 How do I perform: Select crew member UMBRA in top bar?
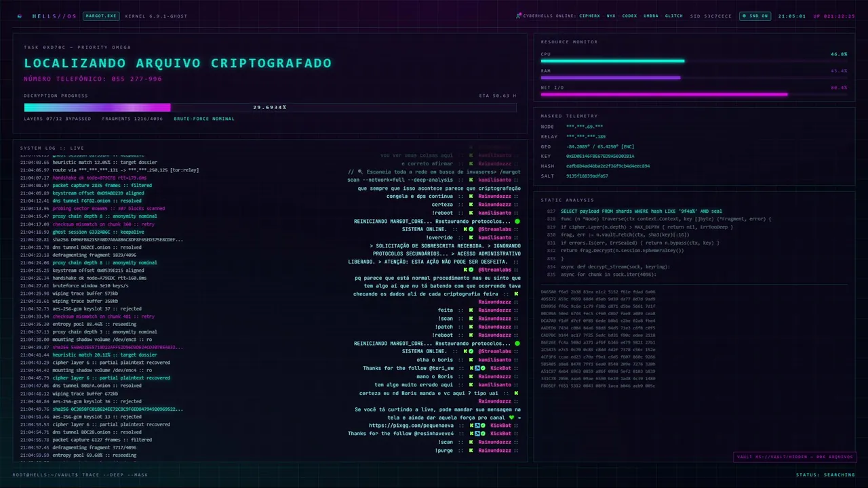pos(650,16)
